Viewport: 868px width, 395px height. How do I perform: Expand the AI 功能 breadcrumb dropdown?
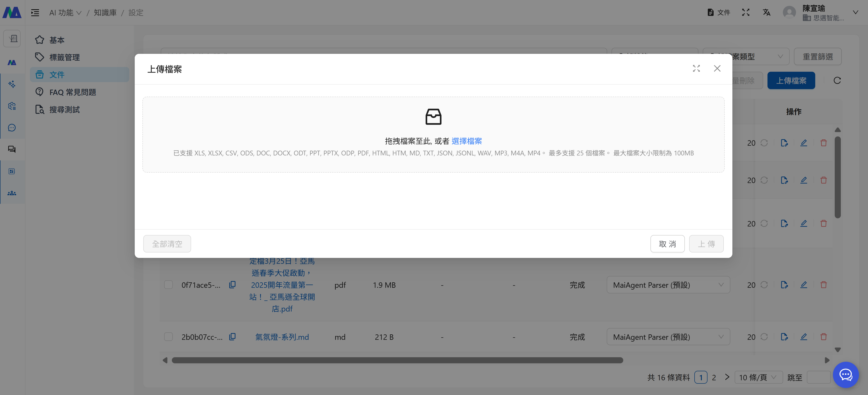65,13
